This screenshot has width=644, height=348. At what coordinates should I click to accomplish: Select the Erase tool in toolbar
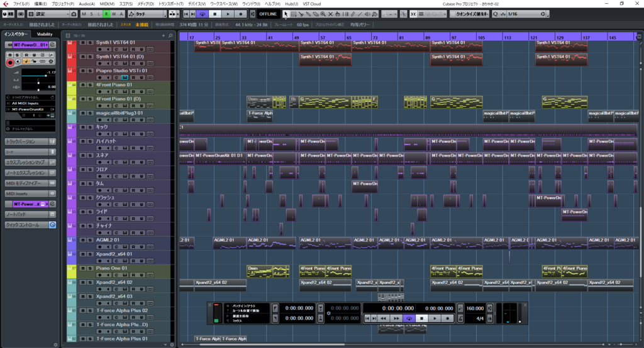coord(316,14)
